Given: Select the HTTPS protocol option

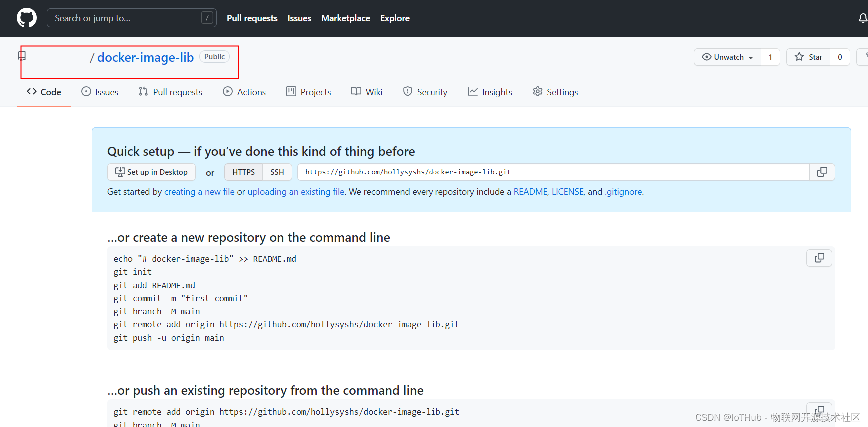Looking at the screenshot, I should click(x=243, y=172).
